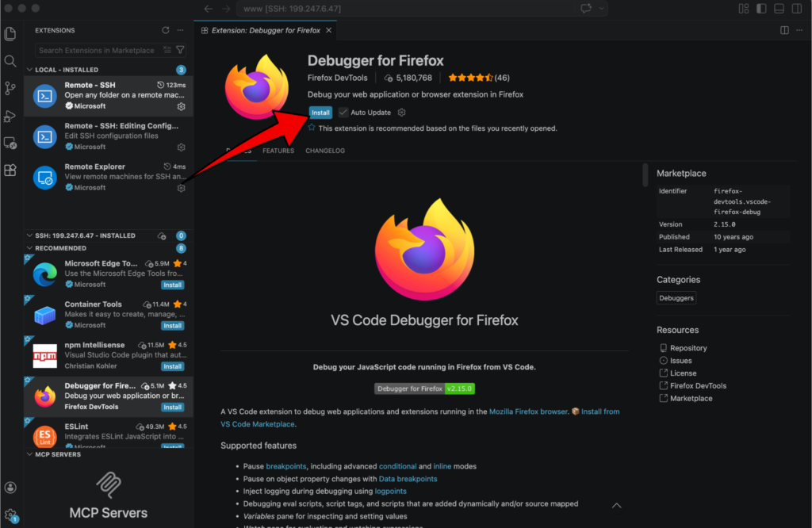The image size is (812, 528).
Task: Open the Repository resource link
Action: pos(688,348)
